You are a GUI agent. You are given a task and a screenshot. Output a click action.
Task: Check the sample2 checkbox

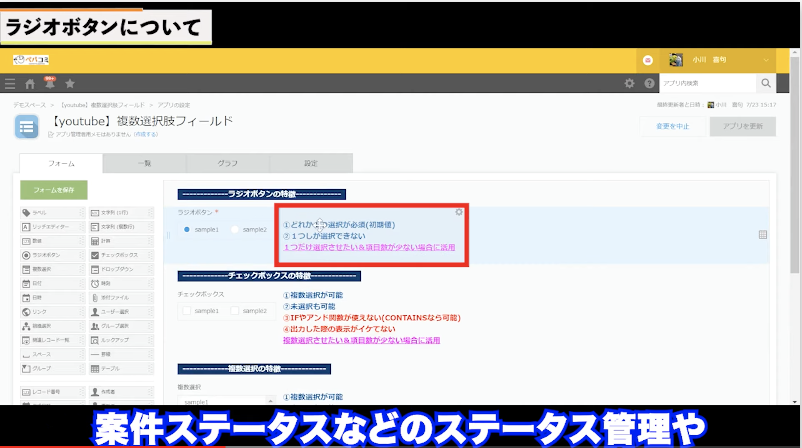236,311
